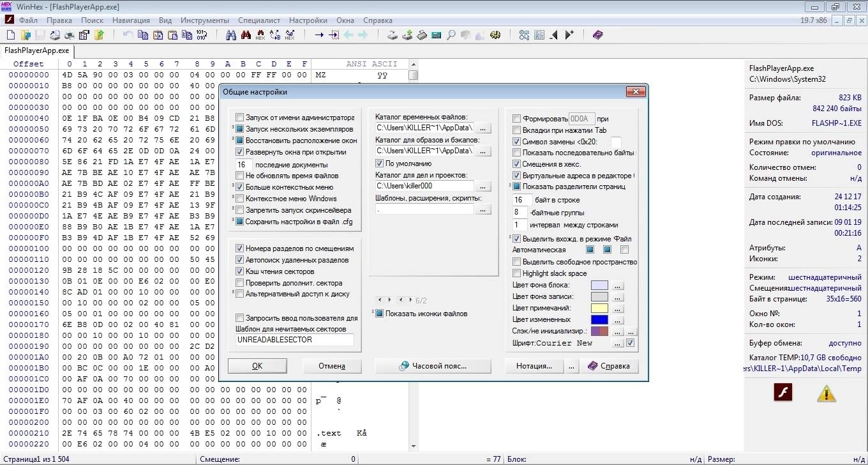Toggle 'Кэш чтения секторов' checkbox

239,271
